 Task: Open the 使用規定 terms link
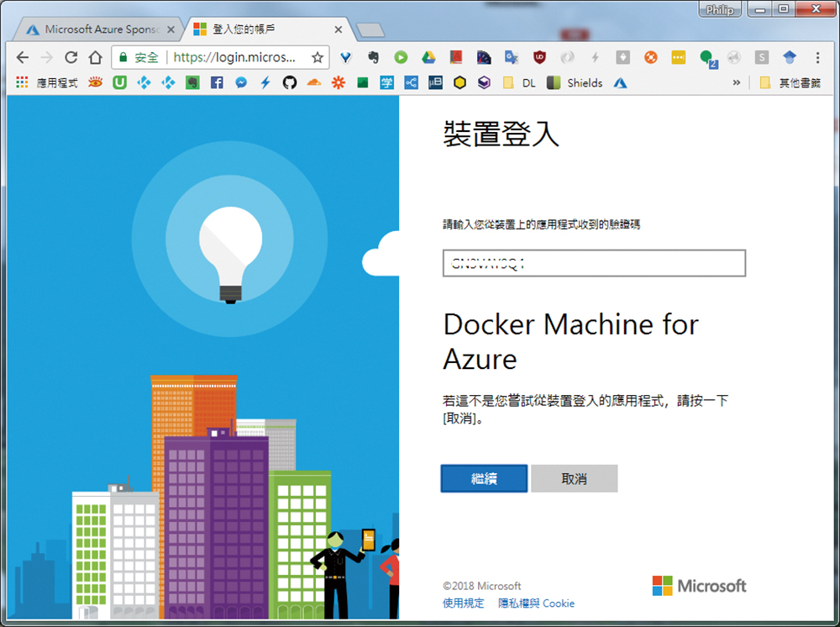(464, 603)
